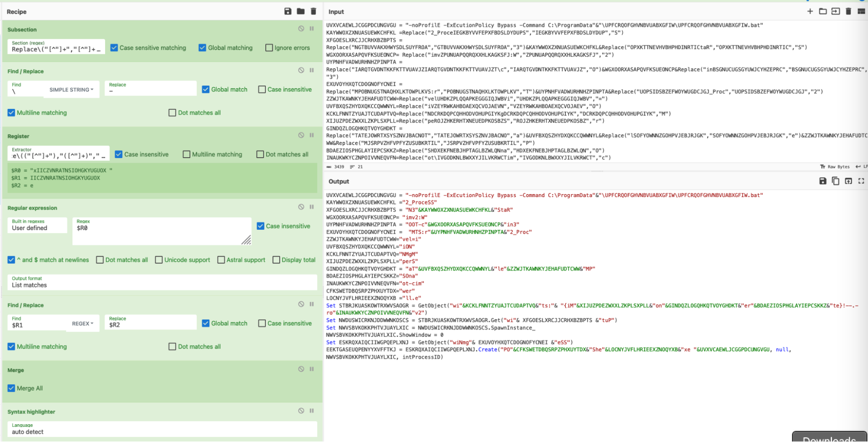Maximize the output pane
The width and height of the screenshot is (868, 442).
coord(861,181)
